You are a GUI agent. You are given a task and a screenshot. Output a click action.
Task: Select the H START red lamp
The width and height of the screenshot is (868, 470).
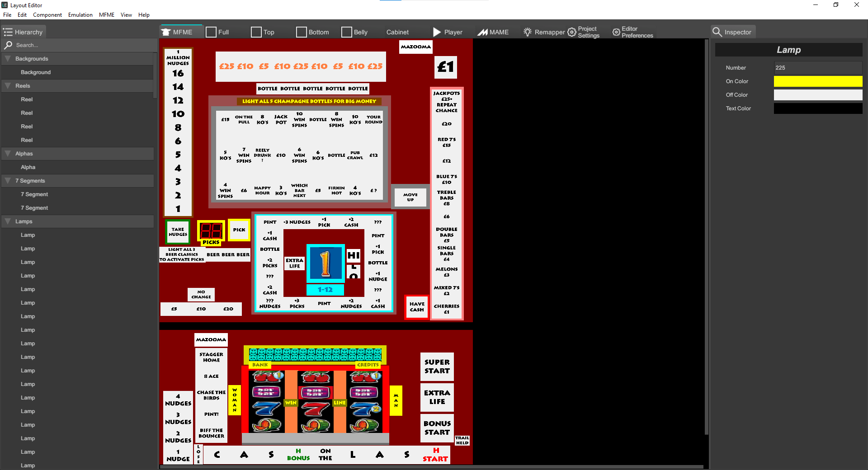tap(435, 455)
